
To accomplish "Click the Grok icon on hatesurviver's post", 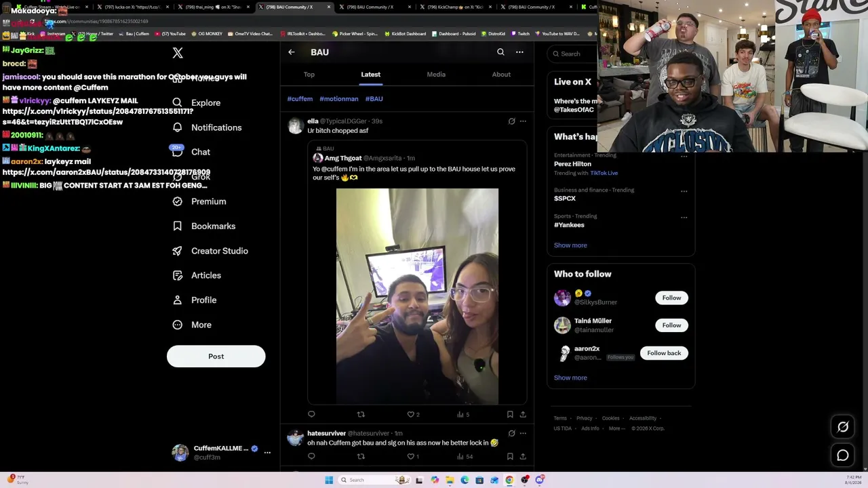I will click(x=511, y=433).
